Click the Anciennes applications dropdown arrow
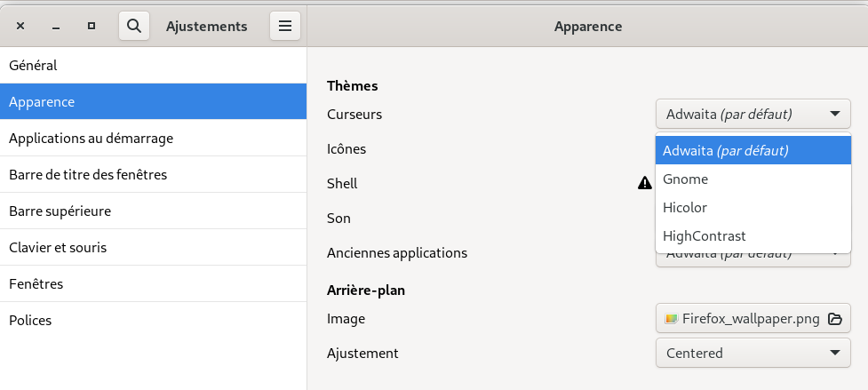868x390 pixels. point(835,257)
